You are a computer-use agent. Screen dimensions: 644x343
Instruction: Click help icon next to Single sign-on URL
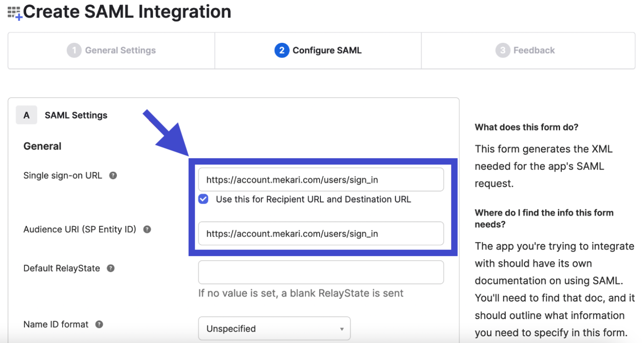(x=113, y=175)
